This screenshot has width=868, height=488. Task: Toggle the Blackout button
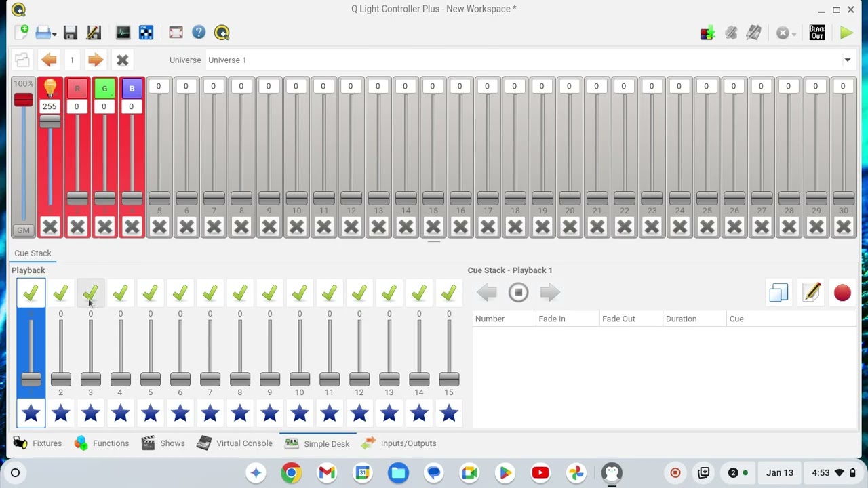pyautogui.click(x=817, y=33)
